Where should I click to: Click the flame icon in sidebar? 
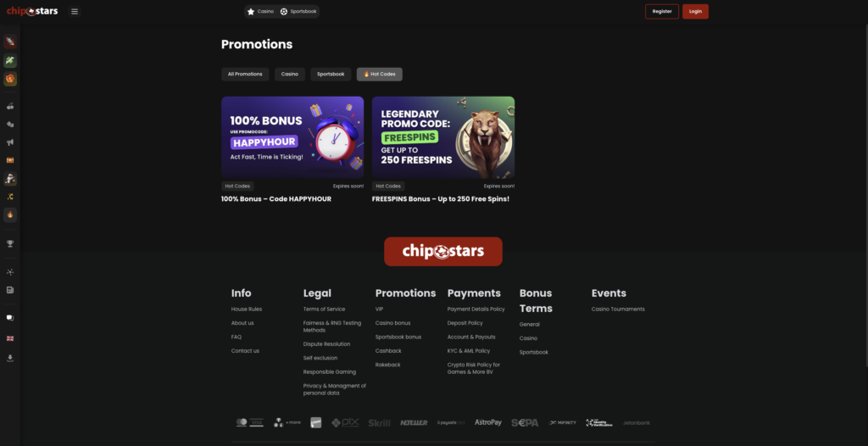10,215
